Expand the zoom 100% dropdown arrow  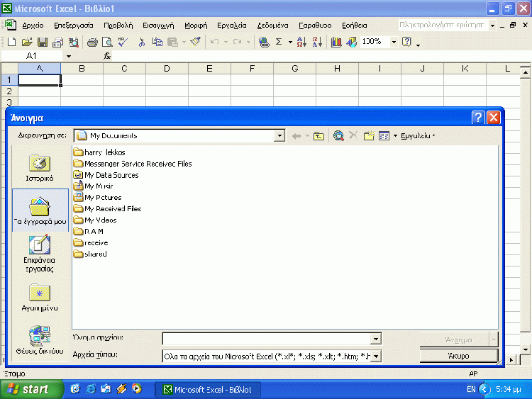pos(394,42)
